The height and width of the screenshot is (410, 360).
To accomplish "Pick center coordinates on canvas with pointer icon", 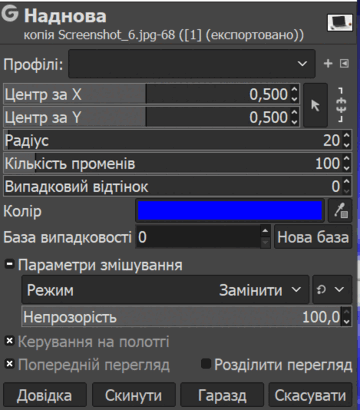I will (x=315, y=106).
